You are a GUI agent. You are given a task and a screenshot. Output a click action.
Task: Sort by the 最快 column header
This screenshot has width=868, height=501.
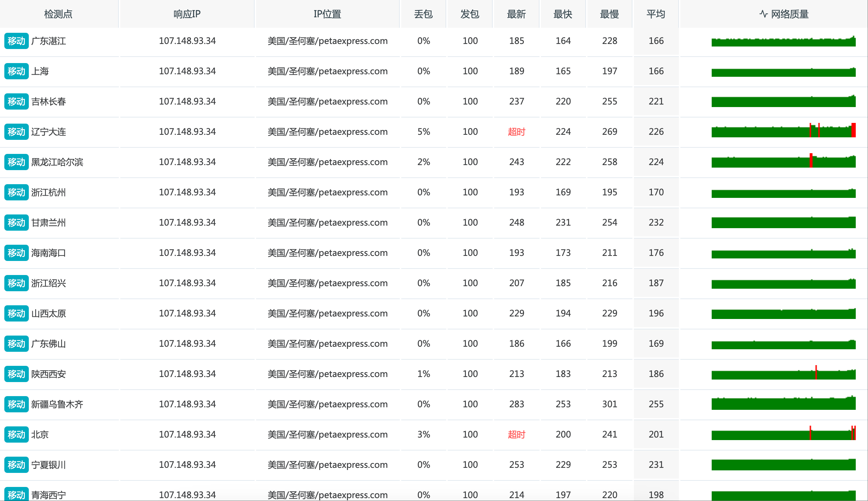tap(563, 14)
